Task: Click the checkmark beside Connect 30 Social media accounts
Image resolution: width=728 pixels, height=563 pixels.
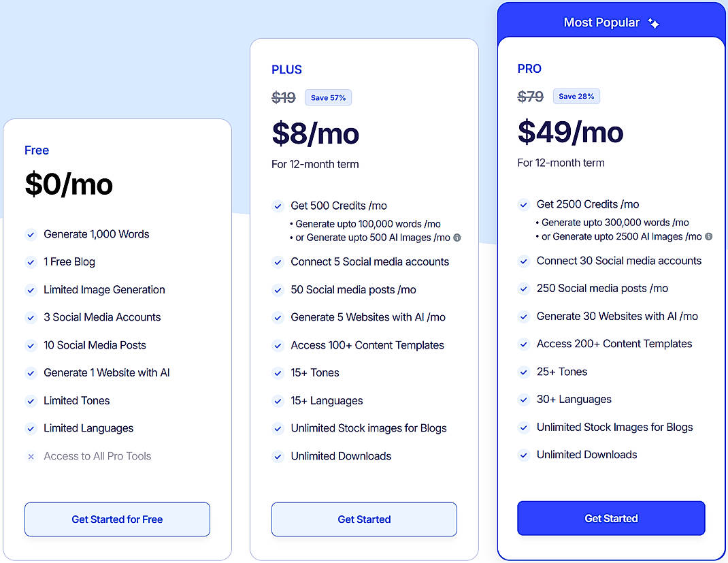Action: pyautogui.click(x=523, y=261)
